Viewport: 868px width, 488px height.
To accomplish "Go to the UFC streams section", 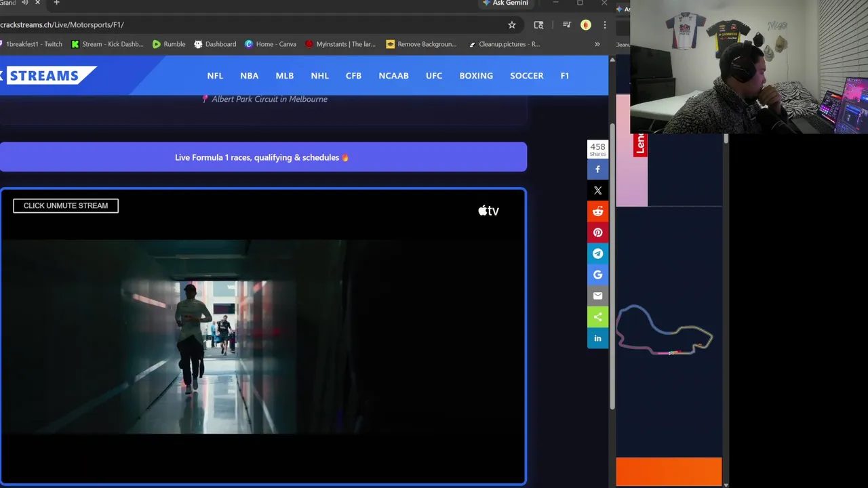I will click(x=434, y=75).
